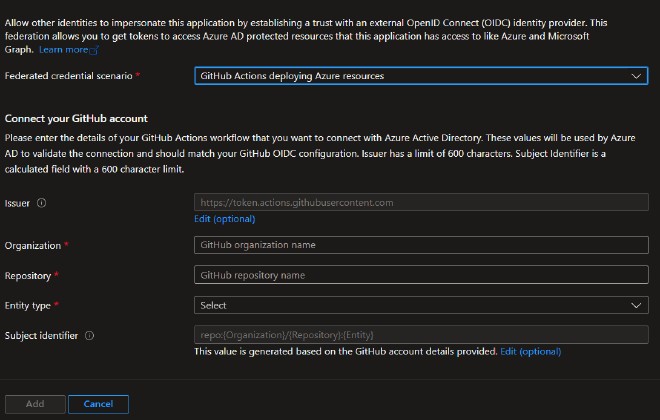Open the Learn more link
Viewport: 660px width, 420px height.
(69, 50)
